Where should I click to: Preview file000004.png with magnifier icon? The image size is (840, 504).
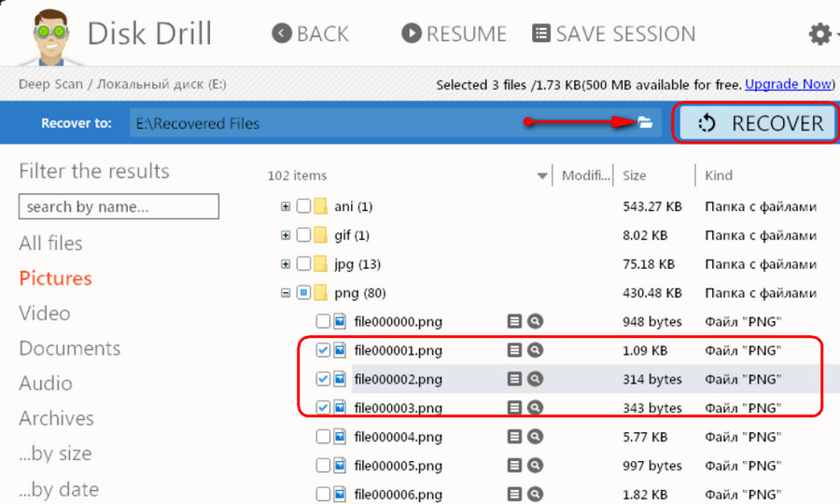pos(535,437)
